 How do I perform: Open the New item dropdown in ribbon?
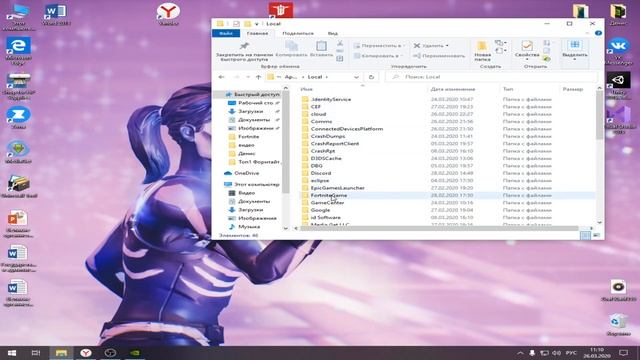point(500,42)
